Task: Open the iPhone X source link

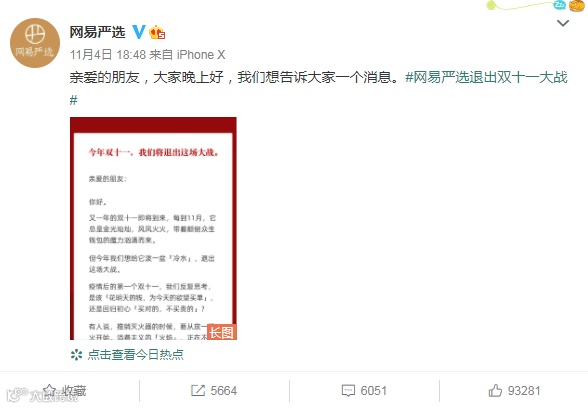Action: click(201, 55)
